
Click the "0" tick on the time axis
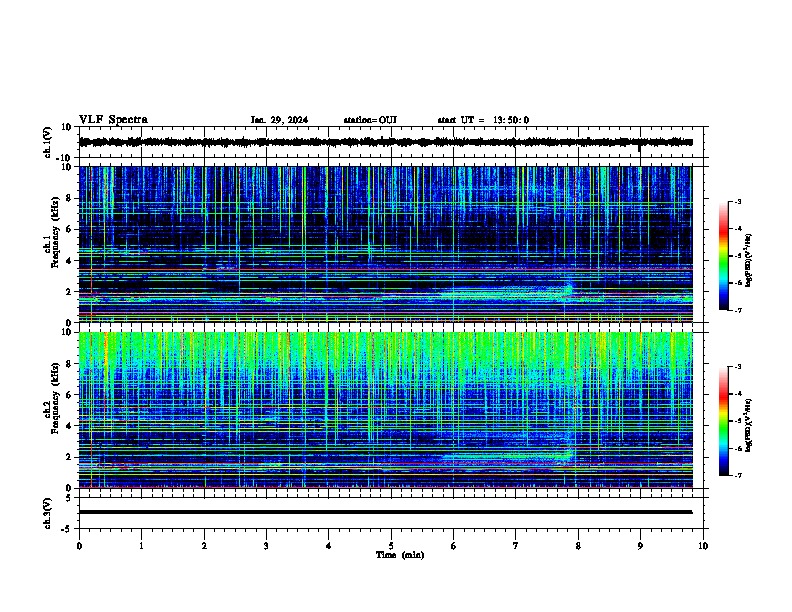coord(79,546)
